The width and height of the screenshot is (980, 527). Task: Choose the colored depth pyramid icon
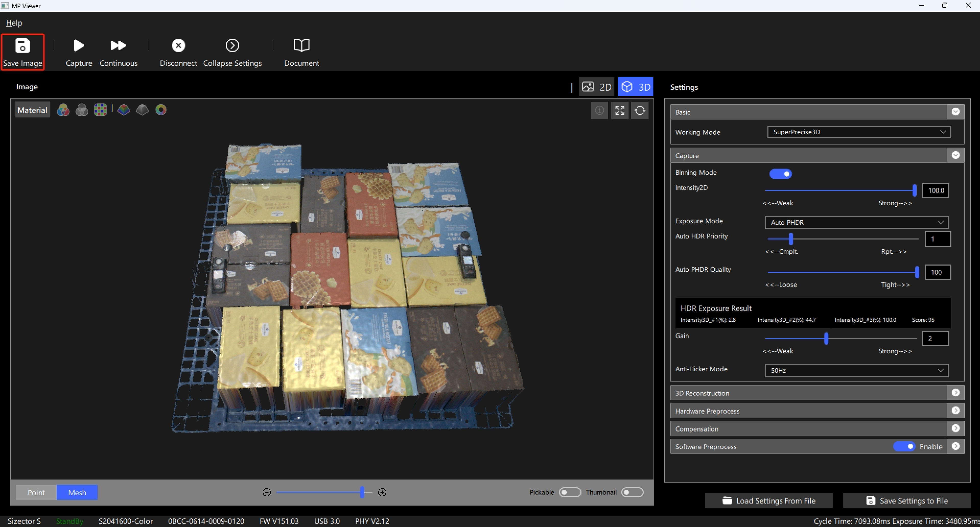coord(124,110)
